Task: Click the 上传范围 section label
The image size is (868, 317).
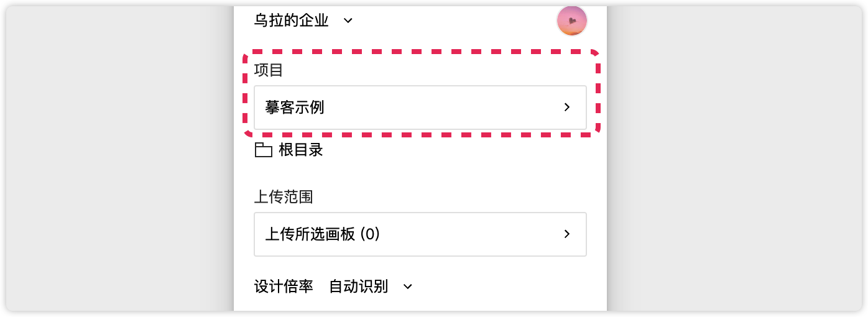Action: coord(284,197)
